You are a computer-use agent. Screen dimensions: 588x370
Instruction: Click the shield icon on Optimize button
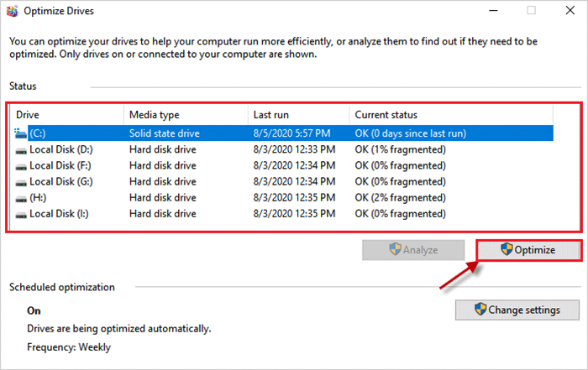507,248
